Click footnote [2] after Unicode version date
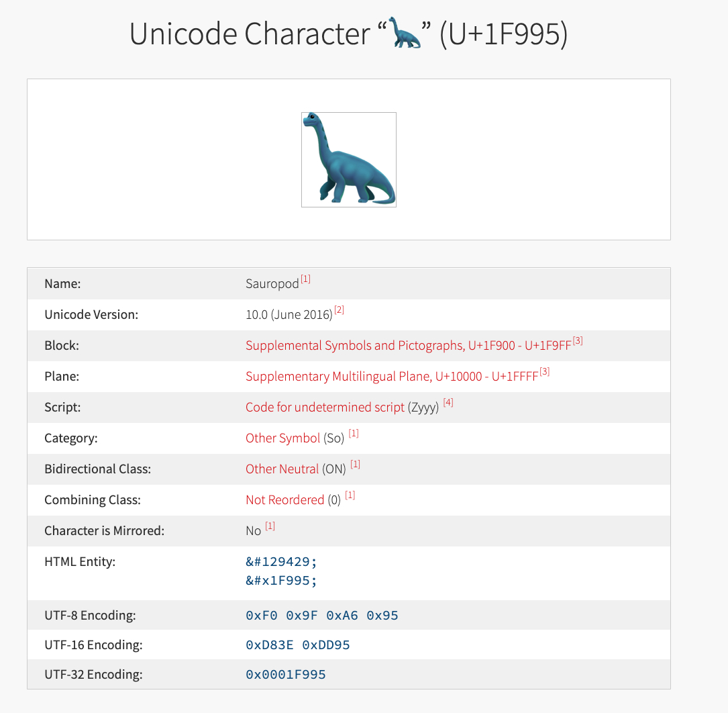Screen dimensions: 728x713 pos(339,310)
